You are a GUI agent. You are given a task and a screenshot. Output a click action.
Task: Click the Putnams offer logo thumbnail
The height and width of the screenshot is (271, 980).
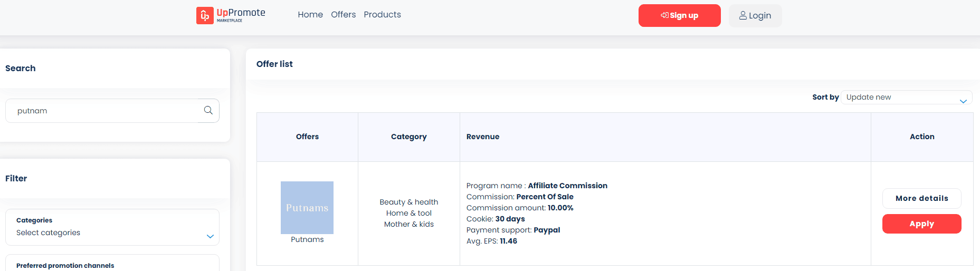tap(307, 208)
